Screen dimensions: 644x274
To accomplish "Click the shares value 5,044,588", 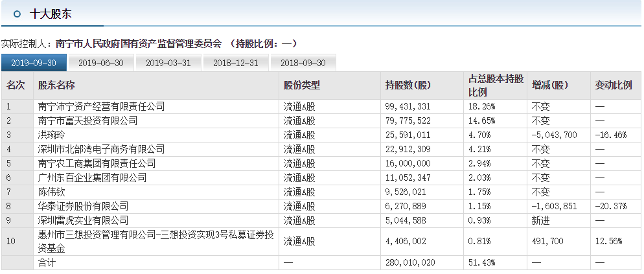I will pyautogui.click(x=406, y=220).
